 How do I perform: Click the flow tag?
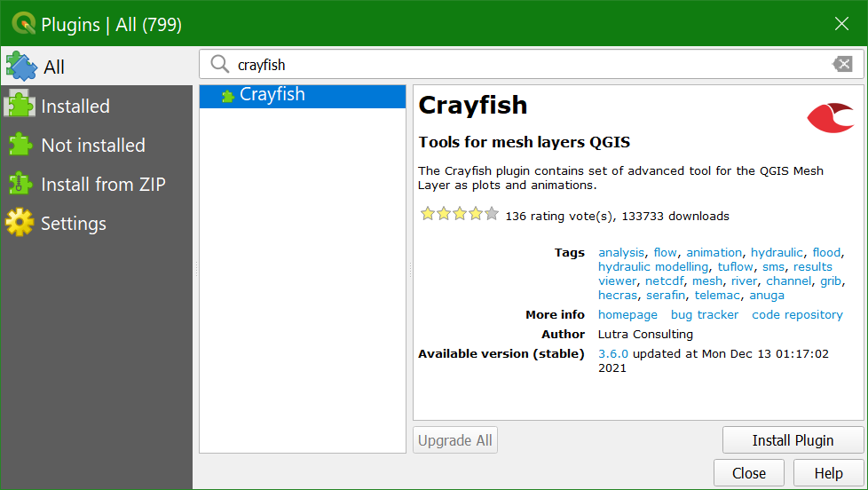click(x=665, y=252)
